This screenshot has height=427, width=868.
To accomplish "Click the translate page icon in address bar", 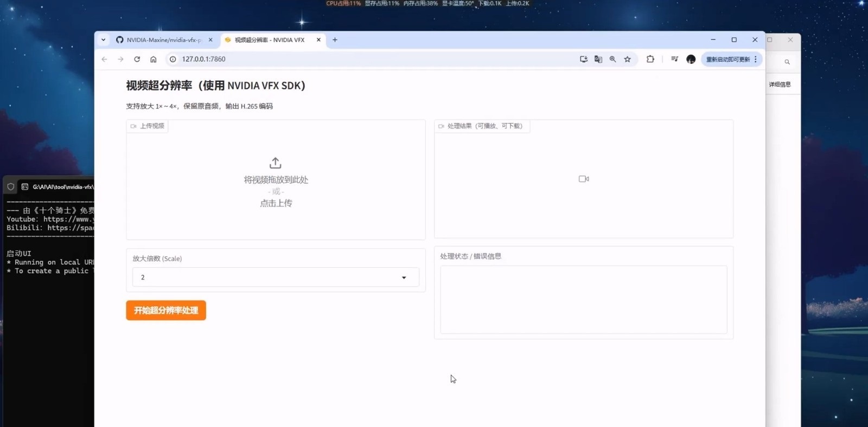I will click(598, 59).
